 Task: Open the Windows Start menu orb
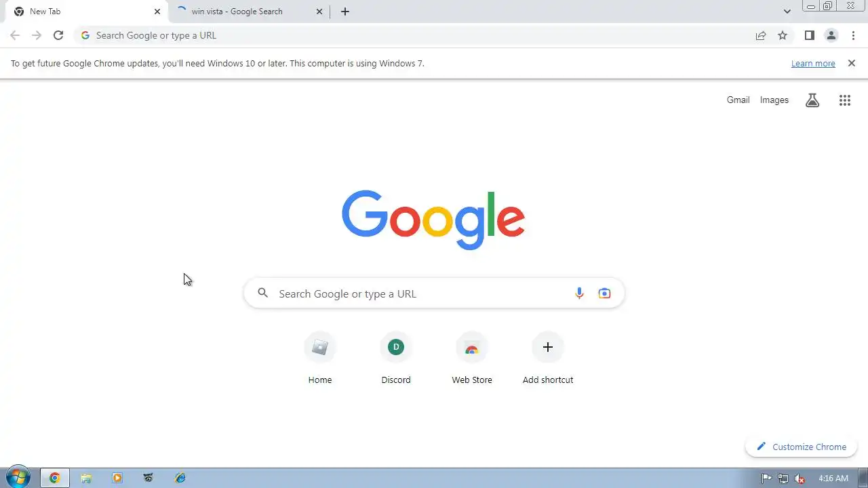18,477
